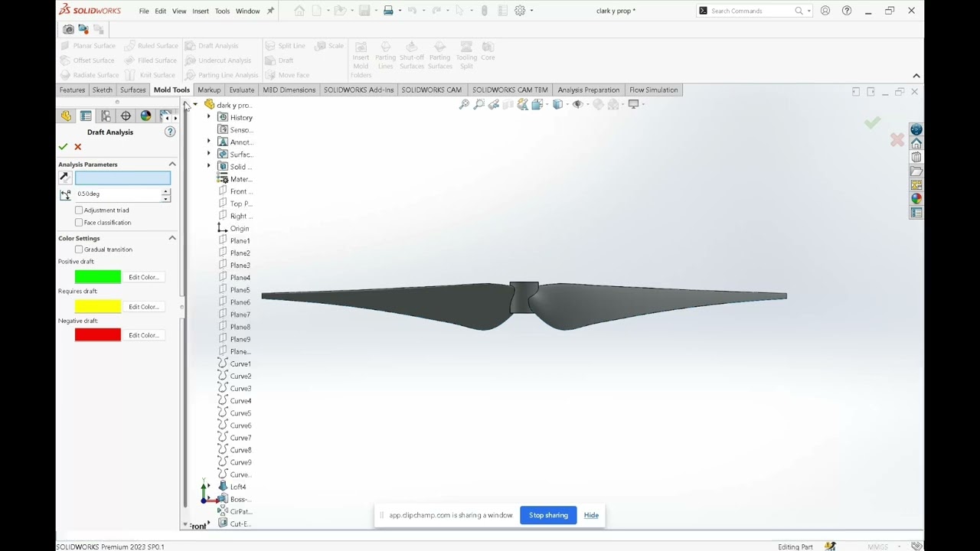Click the screen capture camera icon
980x551 pixels.
coord(68,29)
